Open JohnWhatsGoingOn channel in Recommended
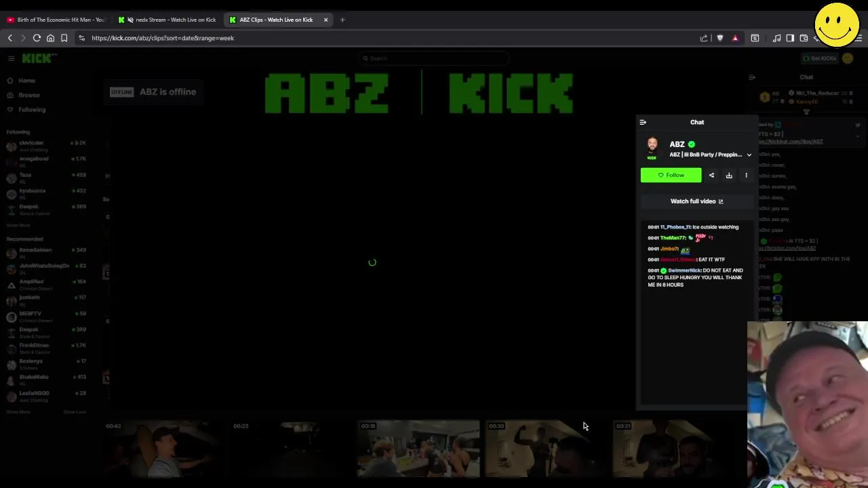The width and height of the screenshot is (868, 488). click(x=46, y=268)
